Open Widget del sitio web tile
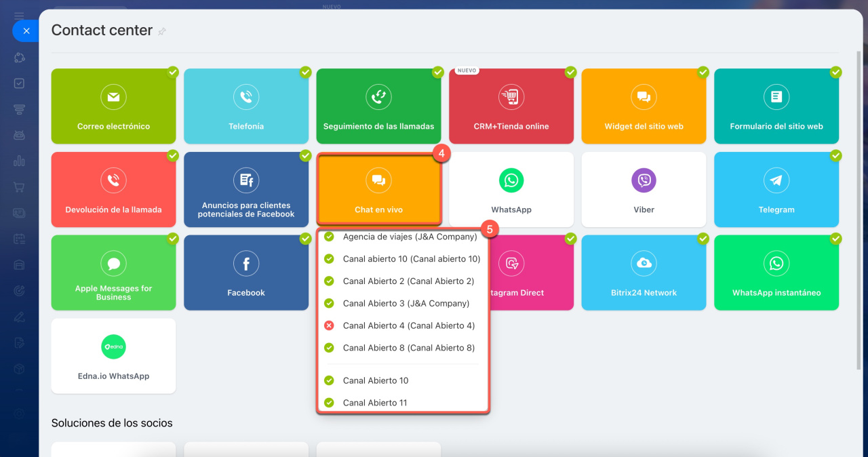 click(644, 106)
